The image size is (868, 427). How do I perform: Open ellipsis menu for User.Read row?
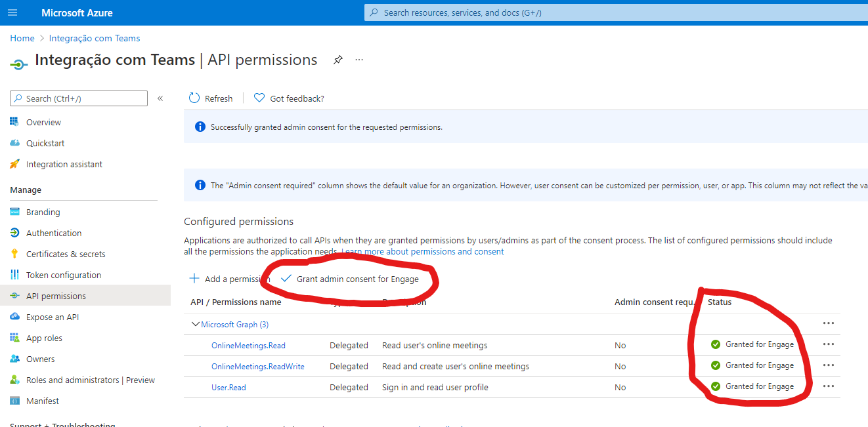(x=828, y=386)
